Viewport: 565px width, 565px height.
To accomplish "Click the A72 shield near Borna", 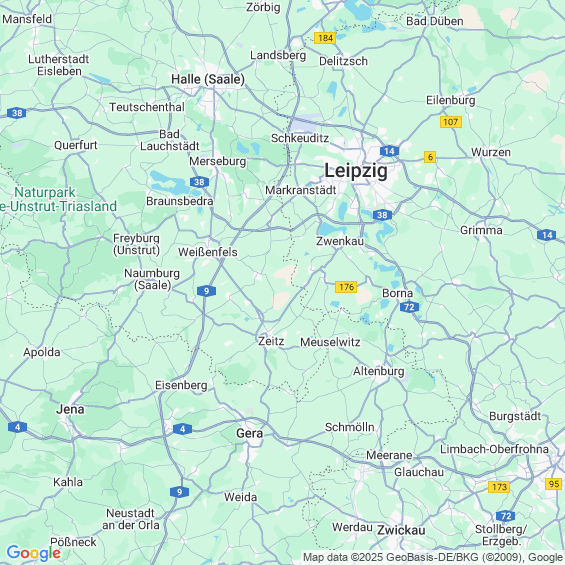I will tap(409, 307).
